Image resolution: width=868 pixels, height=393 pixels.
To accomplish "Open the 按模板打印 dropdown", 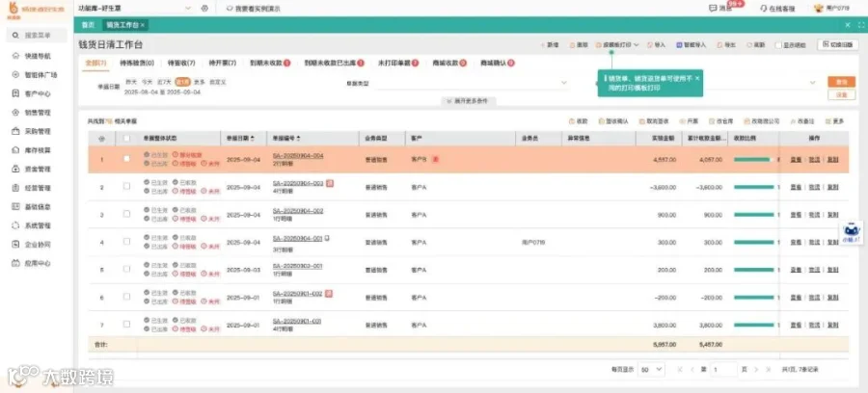I will 616,44.
